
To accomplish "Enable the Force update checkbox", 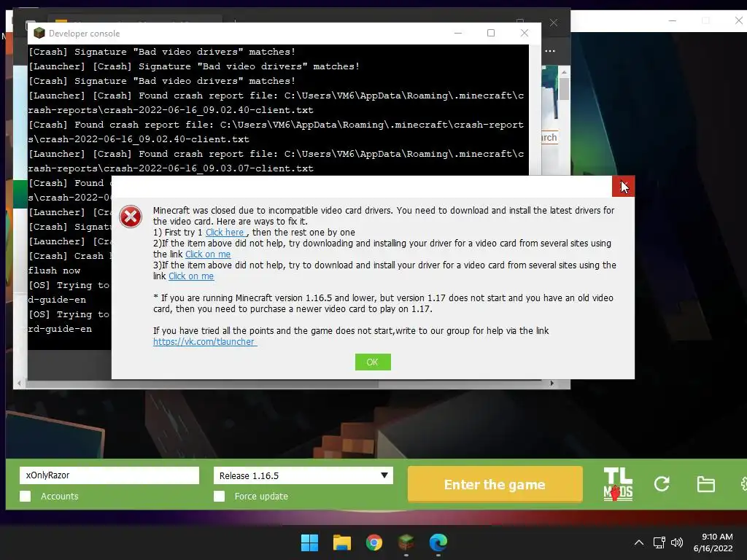I will pos(219,496).
